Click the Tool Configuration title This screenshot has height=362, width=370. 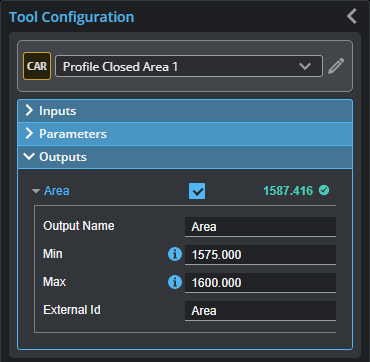[71, 17]
